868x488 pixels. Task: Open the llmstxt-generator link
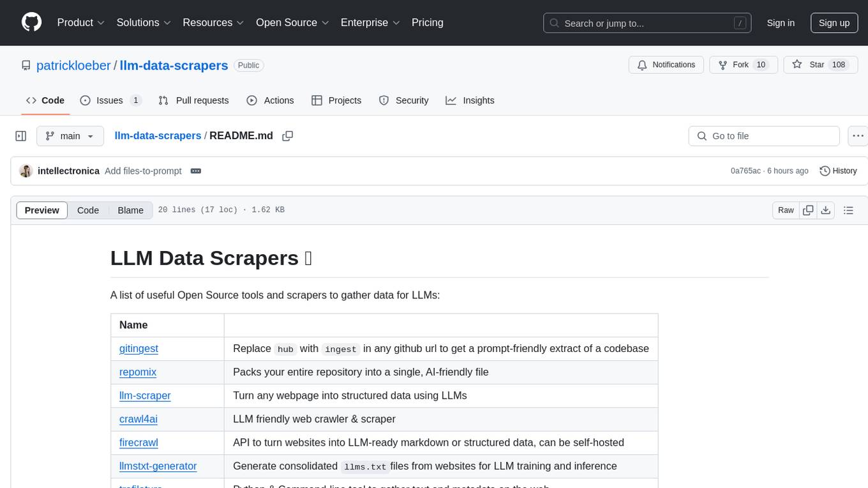point(158,466)
